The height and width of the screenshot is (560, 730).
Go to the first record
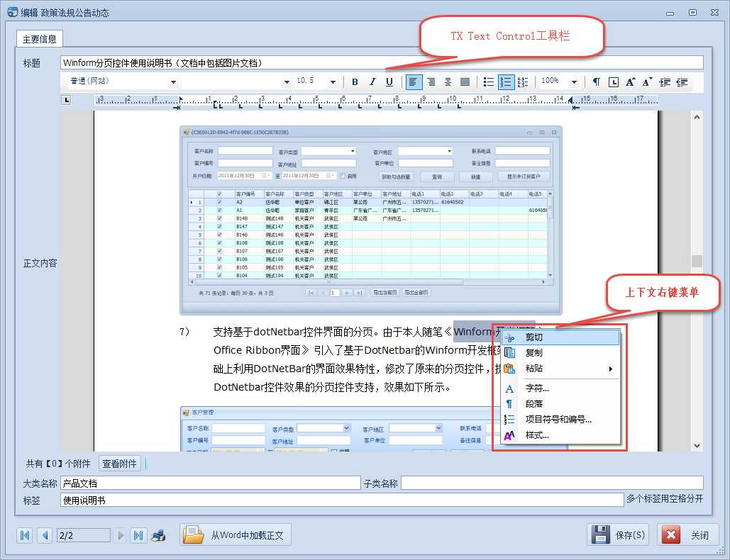pos(25,535)
